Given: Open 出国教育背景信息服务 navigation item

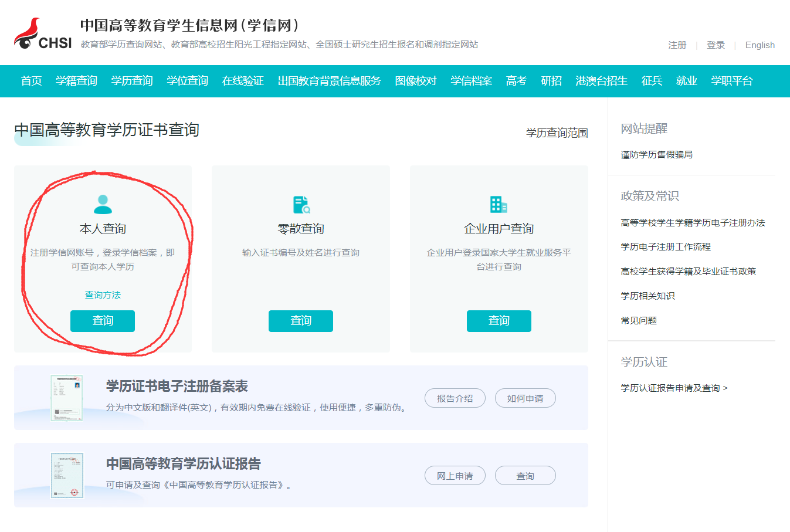Looking at the screenshot, I should (329, 81).
